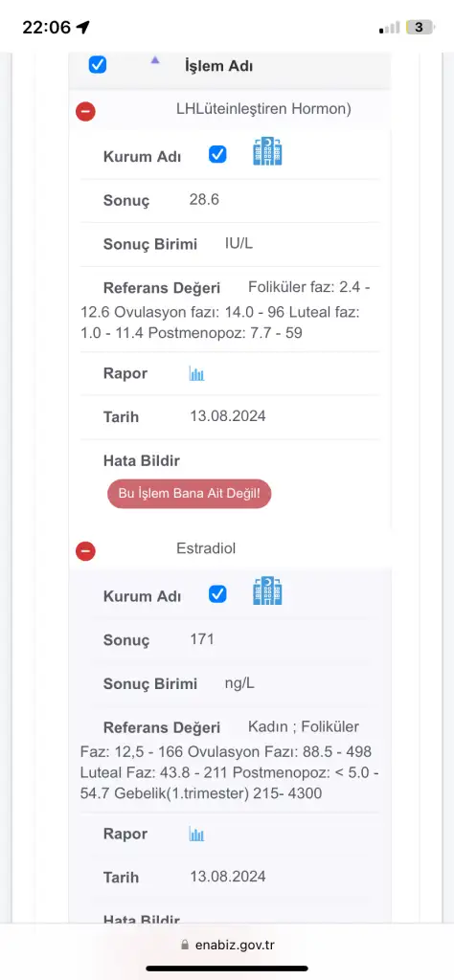Tap the location arrow in status bar
Image resolution: width=454 pixels, height=980 pixels.
(82, 27)
